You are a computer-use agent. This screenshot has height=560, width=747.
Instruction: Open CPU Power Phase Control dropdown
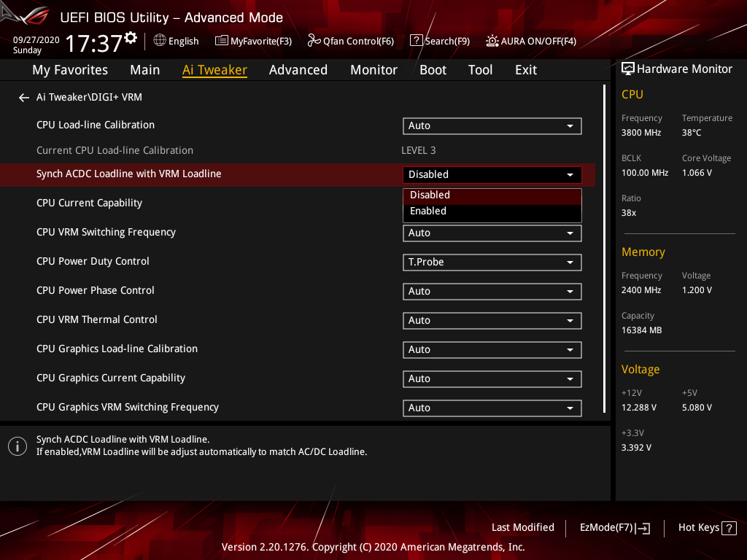pos(492,292)
